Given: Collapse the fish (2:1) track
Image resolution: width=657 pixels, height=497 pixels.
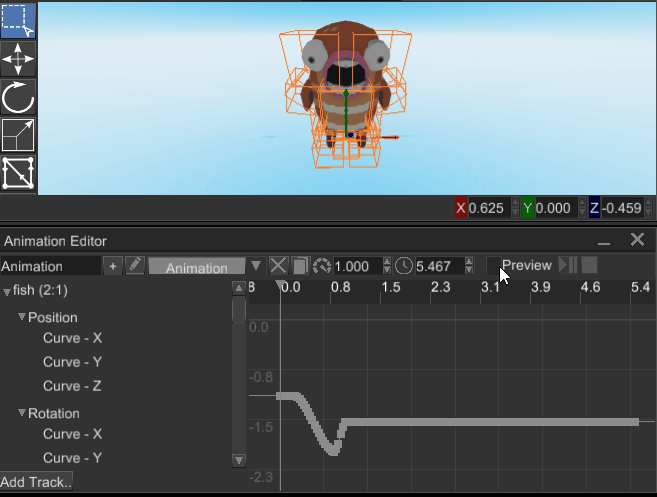Looking at the screenshot, I should (7, 291).
